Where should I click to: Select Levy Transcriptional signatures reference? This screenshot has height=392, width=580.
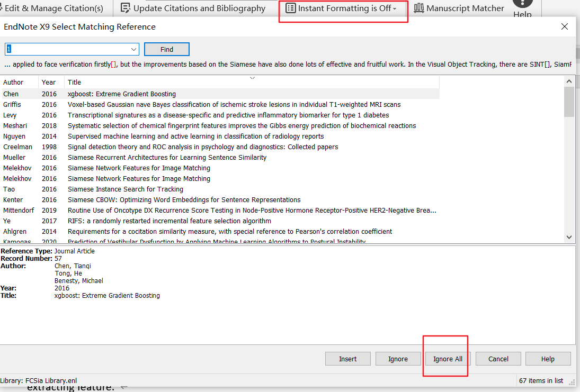[x=220, y=115]
